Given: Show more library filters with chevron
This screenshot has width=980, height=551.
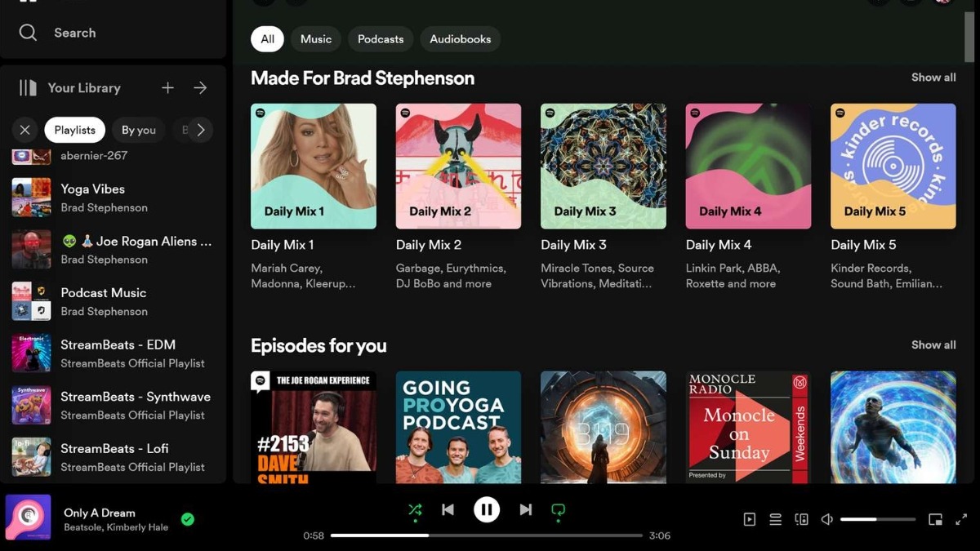Looking at the screenshot, I should pos(201,130).
